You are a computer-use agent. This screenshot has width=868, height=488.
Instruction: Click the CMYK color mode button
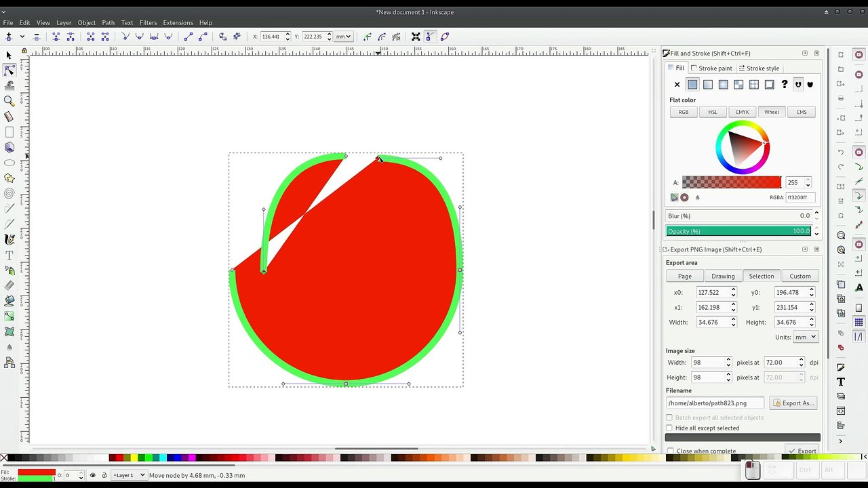tap(742, 112)
